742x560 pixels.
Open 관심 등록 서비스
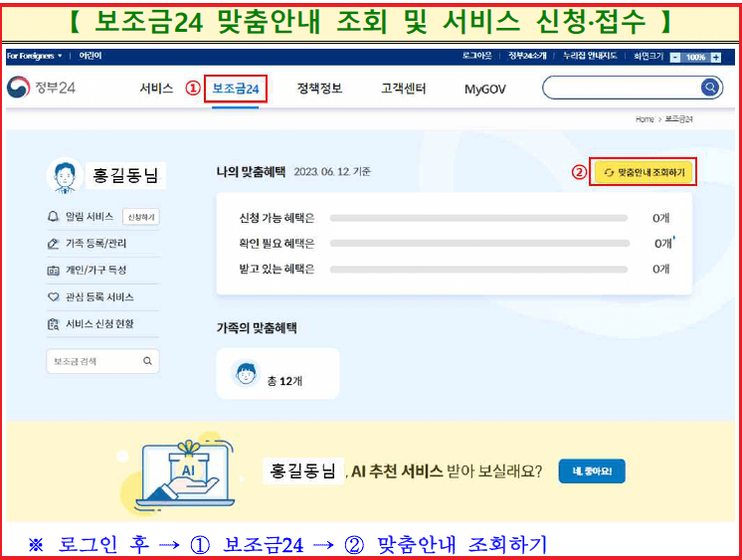pyautogui.click(x=99, y=296)
